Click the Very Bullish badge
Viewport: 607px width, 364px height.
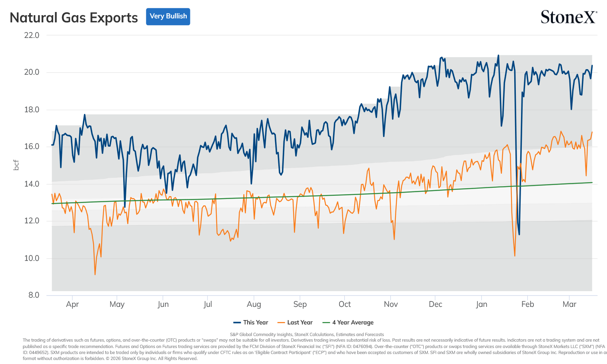click(x=168, y=16)
